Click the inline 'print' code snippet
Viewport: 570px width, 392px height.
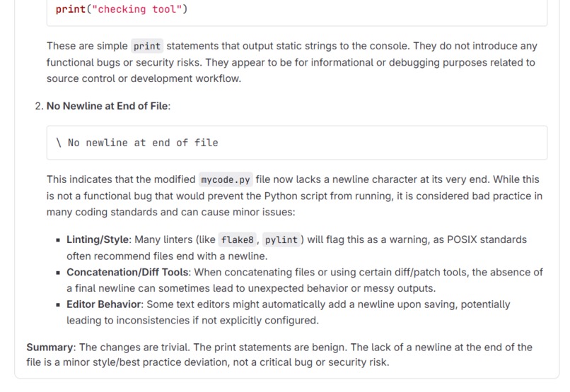click(x=147, y=47)
